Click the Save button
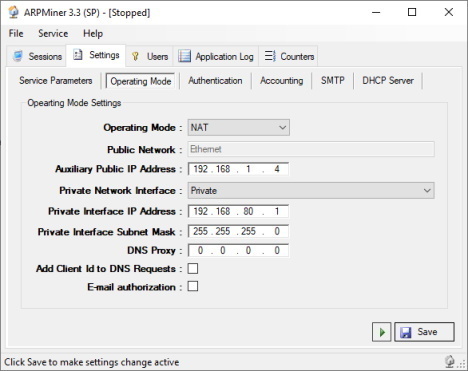Image resolution: width=468 pixels, height=371 pixels. point(424,332)
